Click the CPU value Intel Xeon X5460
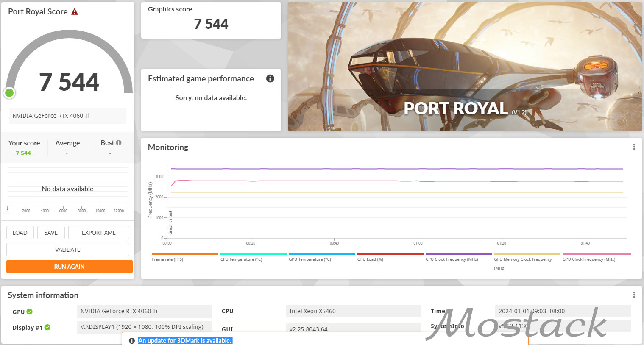Viewport: 644px width, 345px height. pos(354,312)
